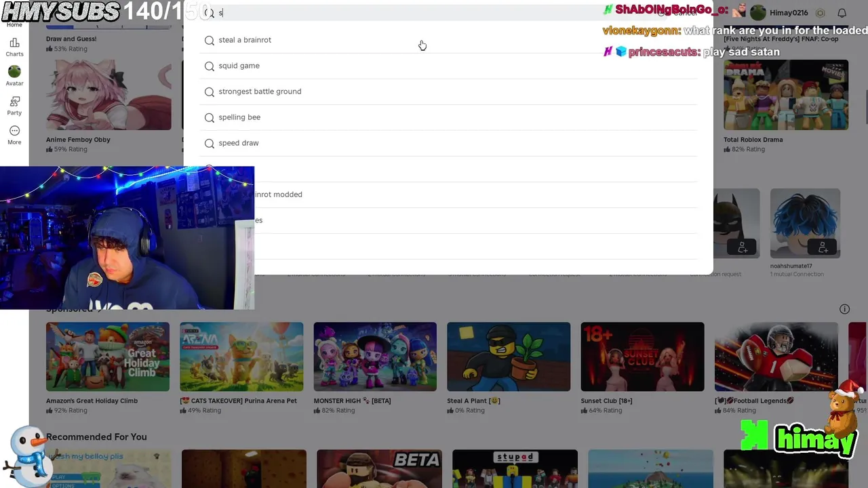Open the BETA recommended game thumbnail

(x=379, y=469)
